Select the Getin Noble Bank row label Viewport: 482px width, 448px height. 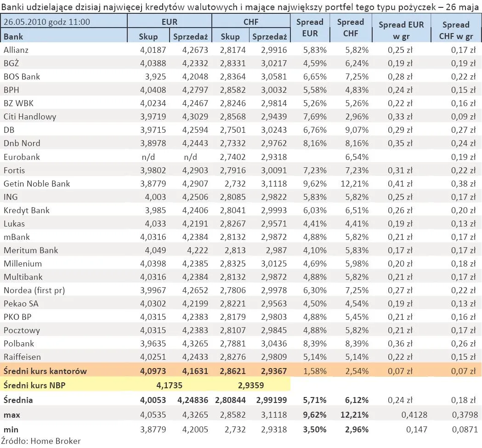click(x=37, y=184)
